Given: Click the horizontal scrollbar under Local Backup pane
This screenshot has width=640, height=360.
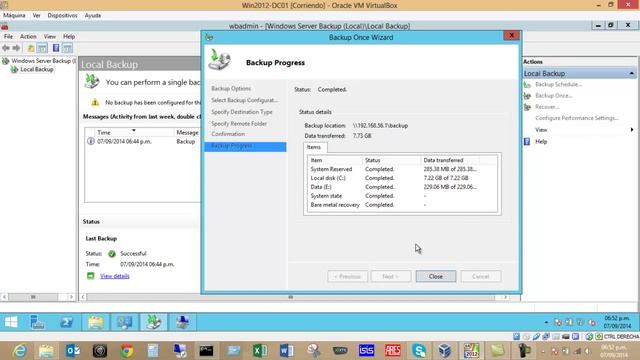Looking at the screenshot, I should click(x=291, y=297).
